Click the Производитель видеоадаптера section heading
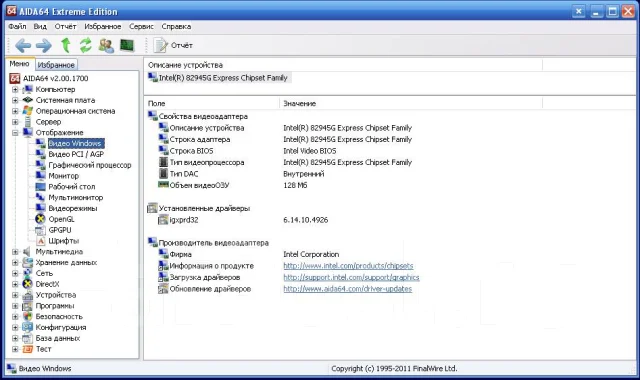This screenshot has width=640, height=380. click(x=213, y=243)
